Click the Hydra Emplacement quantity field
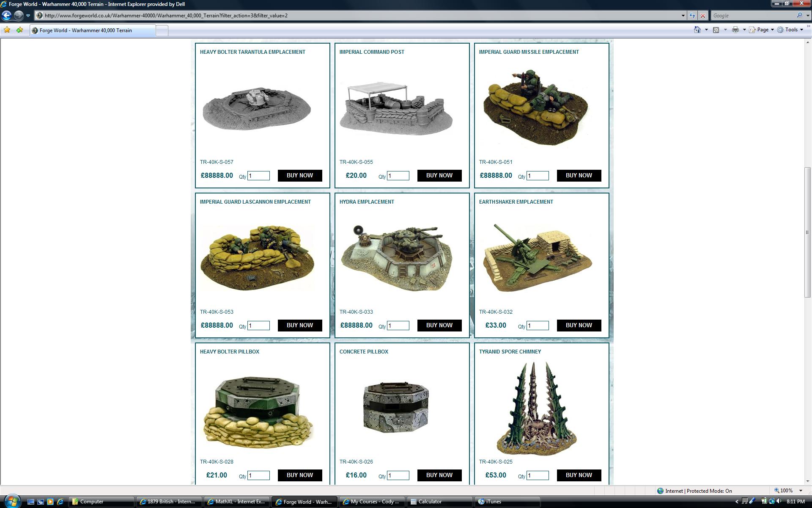Screen dimensions: 812x508 pos(398,326)
